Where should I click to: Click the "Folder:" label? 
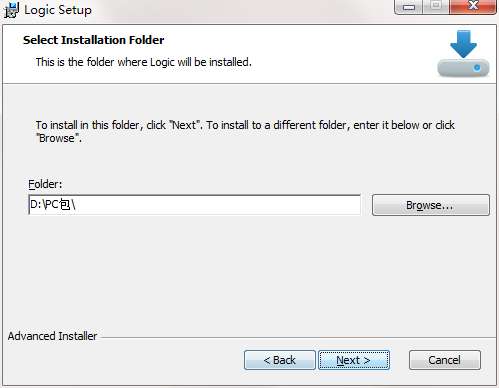(x=45, y=184)
